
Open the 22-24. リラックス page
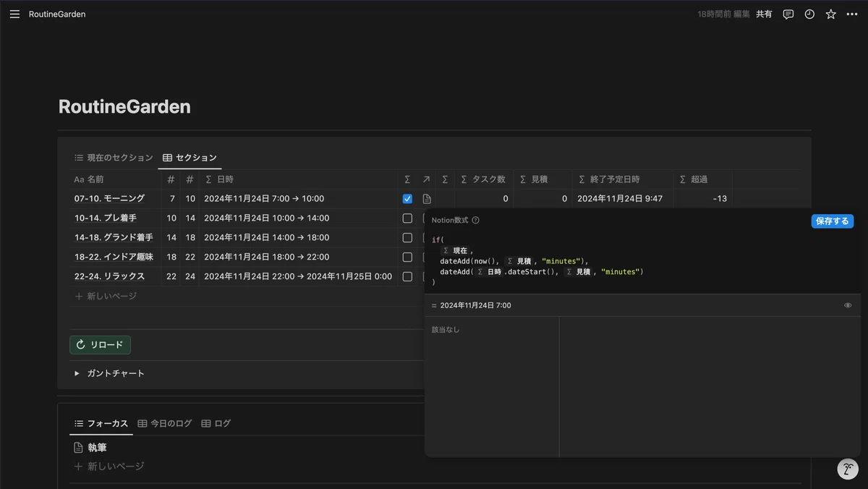pos(109,276)
